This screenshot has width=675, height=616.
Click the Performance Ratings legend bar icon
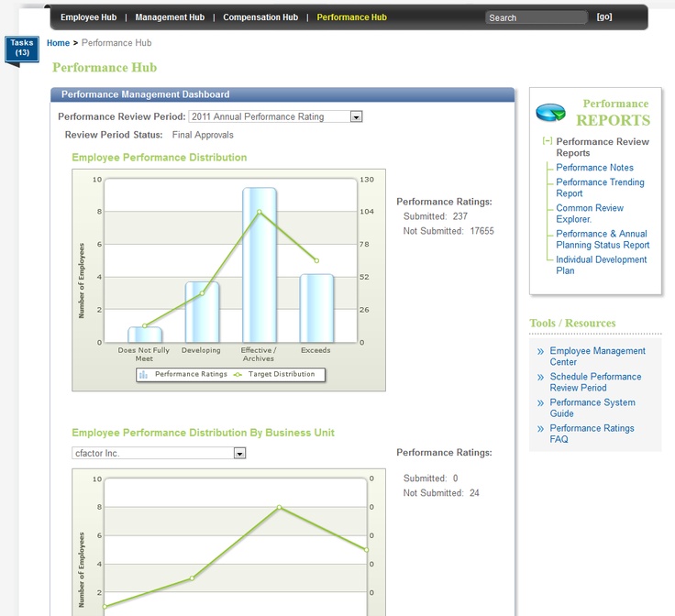pyautogui.click(x=143, y=375)
